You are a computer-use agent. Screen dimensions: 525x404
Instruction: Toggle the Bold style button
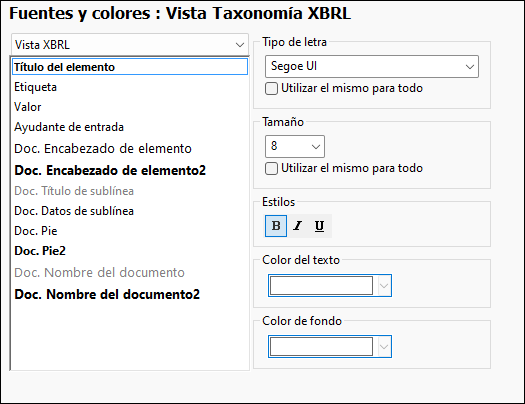pos(276,226)
